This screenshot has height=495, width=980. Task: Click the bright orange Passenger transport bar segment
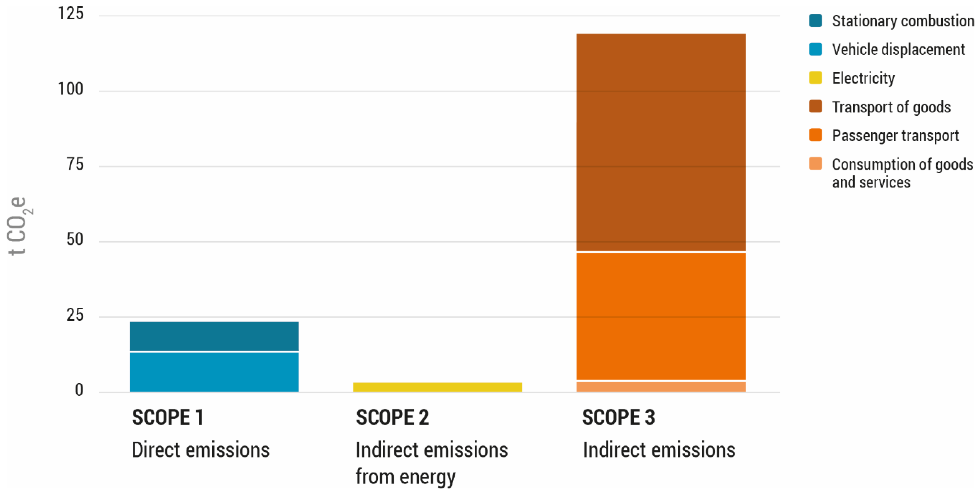coord(661,316)
